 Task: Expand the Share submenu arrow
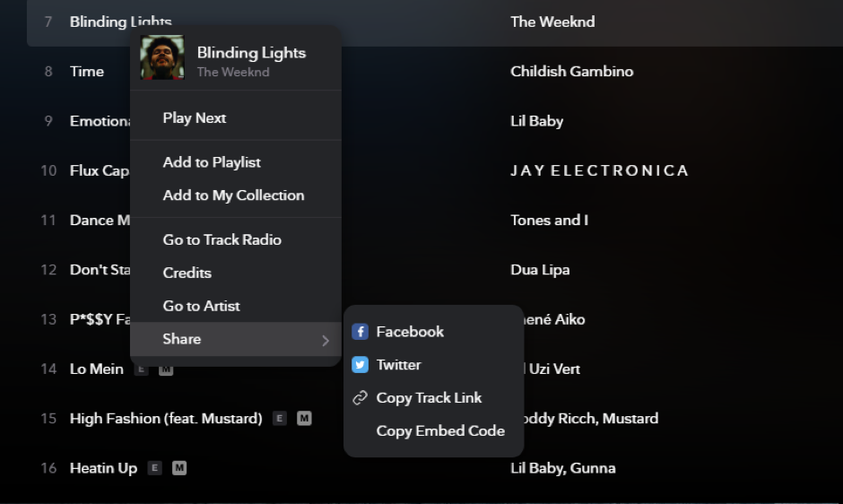click(326, 340)
